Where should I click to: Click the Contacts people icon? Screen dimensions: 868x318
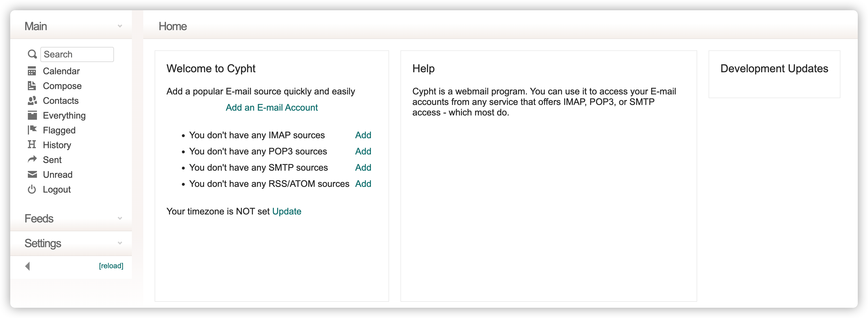coord(32,100)
